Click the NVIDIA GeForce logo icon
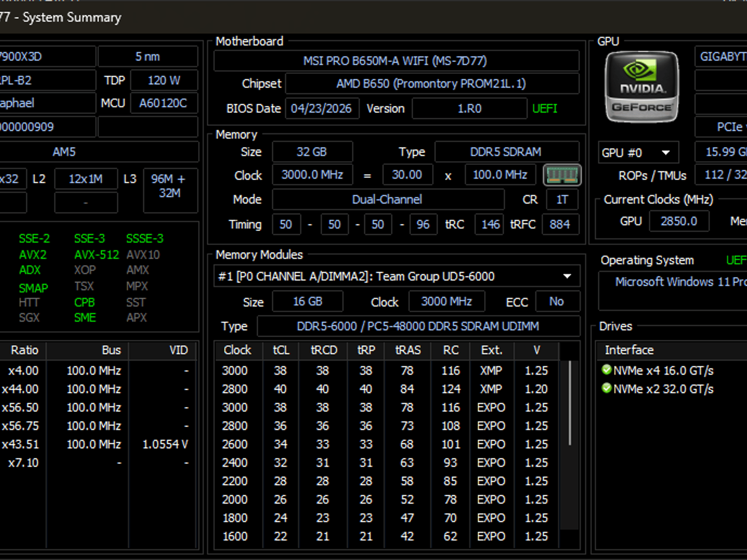The width and height of the screenshot is (747, 560). (x=642, y=86)
